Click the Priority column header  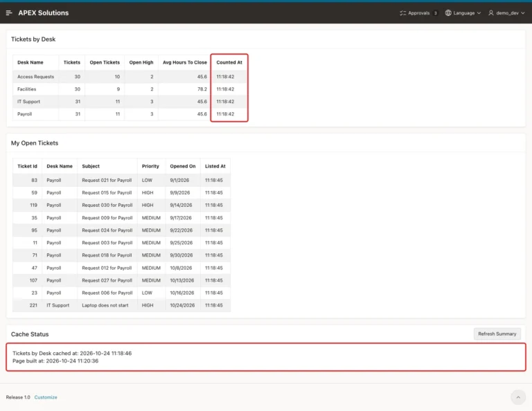pos(150,166)
